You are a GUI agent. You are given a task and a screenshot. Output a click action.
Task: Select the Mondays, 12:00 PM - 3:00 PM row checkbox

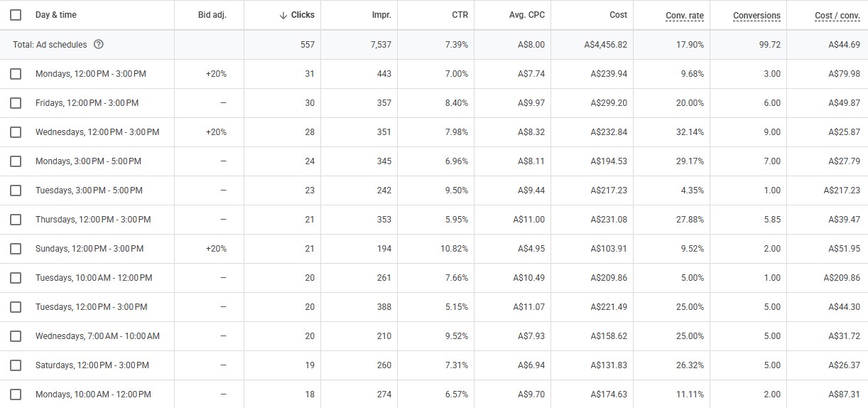tap(16, 74)
